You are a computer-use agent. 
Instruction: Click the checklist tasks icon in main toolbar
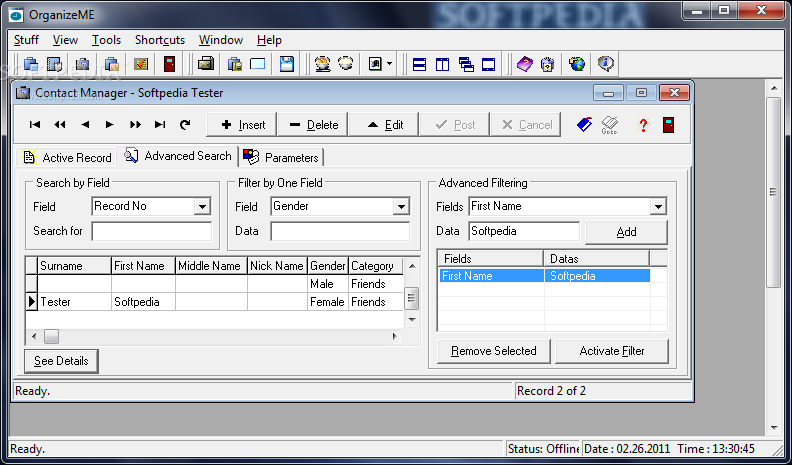pyautogui.click(x=141, y=64)
